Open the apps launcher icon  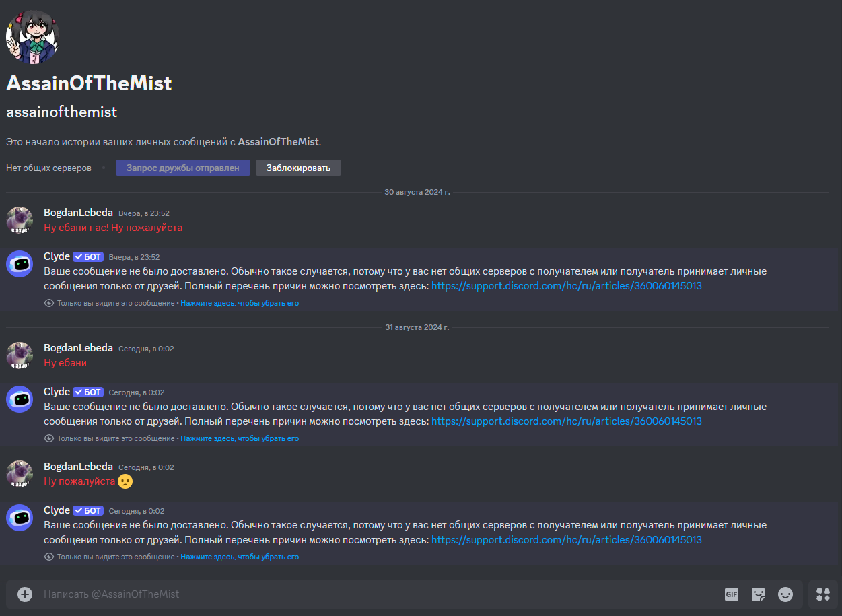point(823,594)
